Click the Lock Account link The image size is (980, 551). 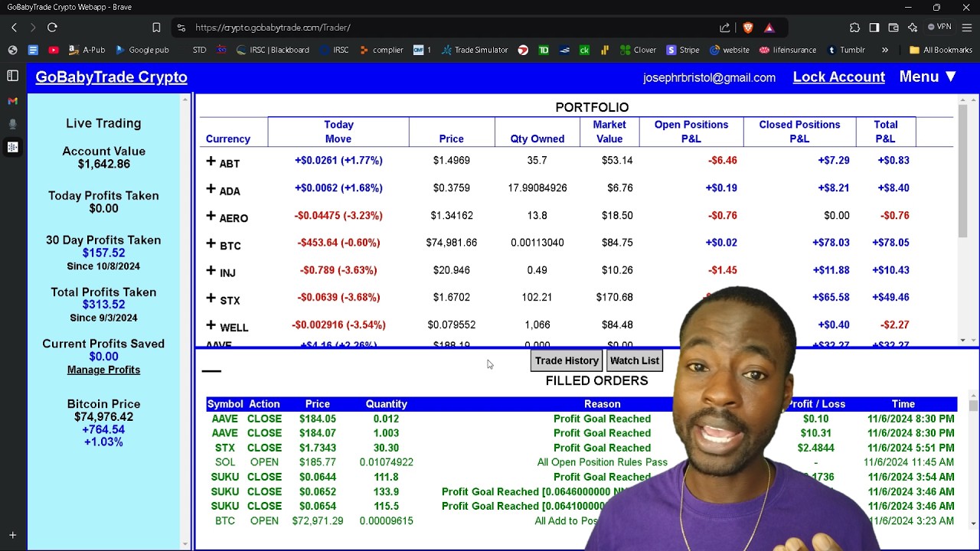tap(838, 77)
